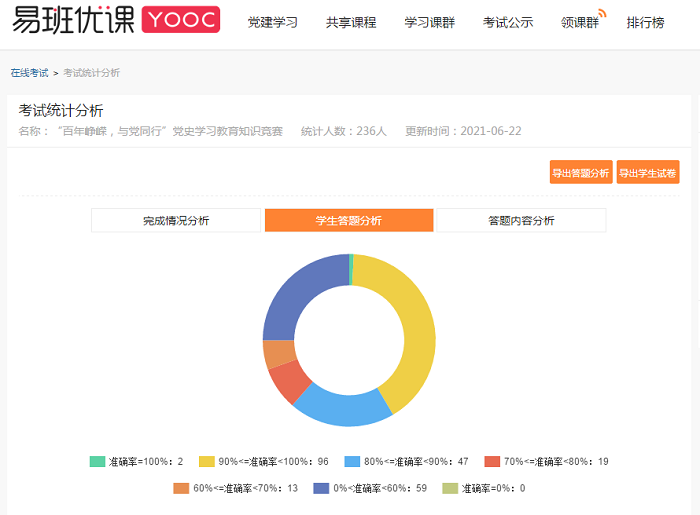Open the 党建学习 menu item
The height and width of the screenshot is (515, 700).
click(272, 22)
